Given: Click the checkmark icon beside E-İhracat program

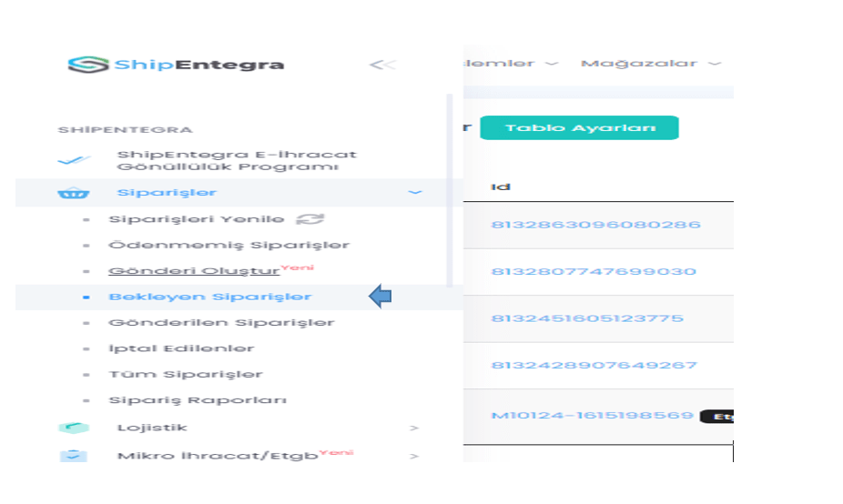Looking at the screenshot, I should pyautogui.click(x=74, y=160).
